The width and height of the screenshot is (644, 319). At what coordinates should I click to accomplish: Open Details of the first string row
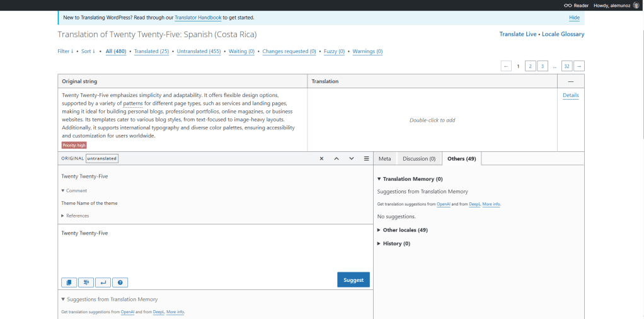(x=570, y=95)
